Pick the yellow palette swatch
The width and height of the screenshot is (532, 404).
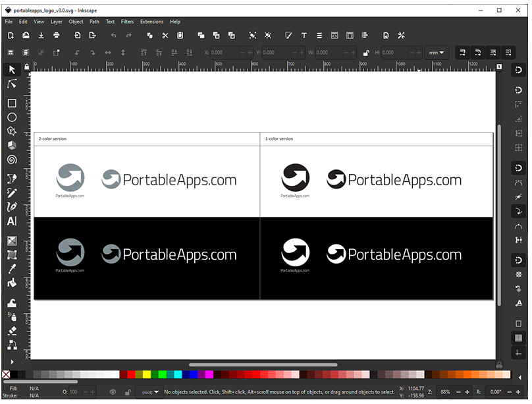click(x=147, y=374)
